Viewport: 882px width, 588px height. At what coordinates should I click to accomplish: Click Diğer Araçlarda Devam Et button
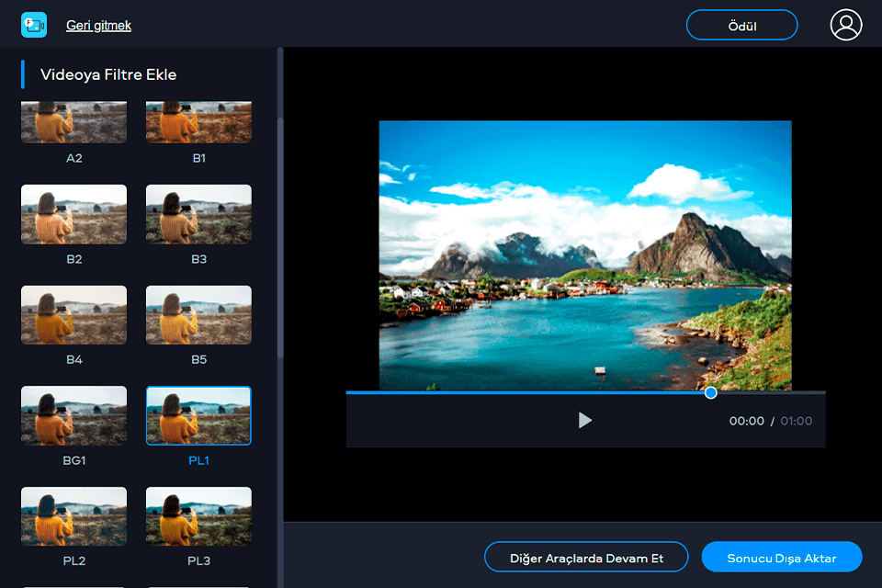click(x=586, y=558)
